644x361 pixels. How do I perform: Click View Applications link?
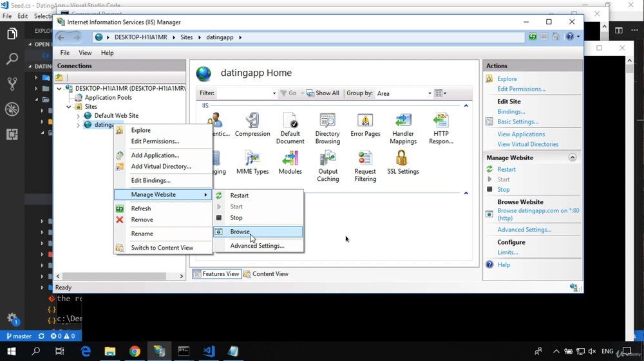point(521,134)
